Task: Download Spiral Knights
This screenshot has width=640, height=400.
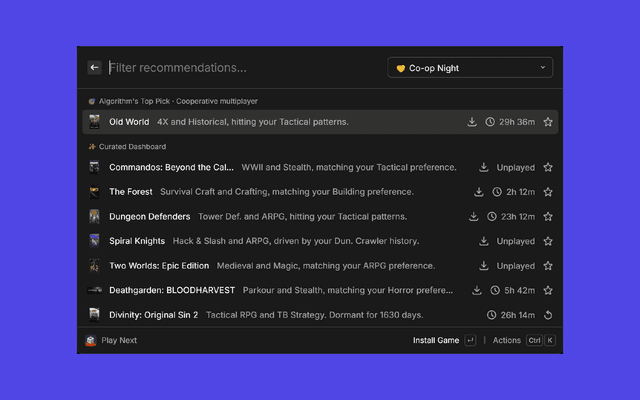Action: point(484,241)
